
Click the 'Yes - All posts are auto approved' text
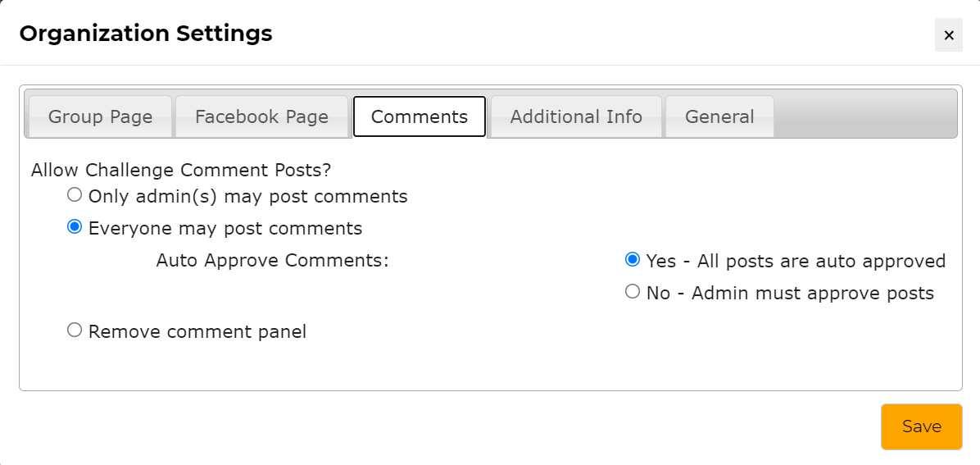(796, 262)
